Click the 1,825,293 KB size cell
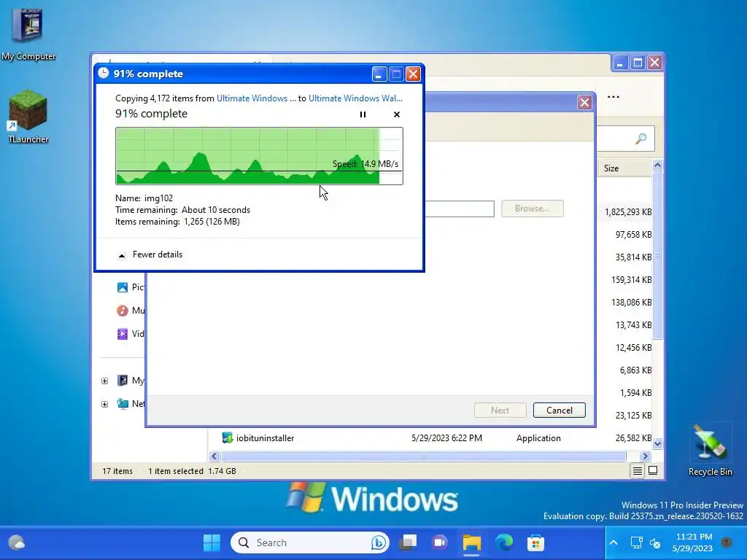This screenshot has width=747, height=560. tap(628, 212)
